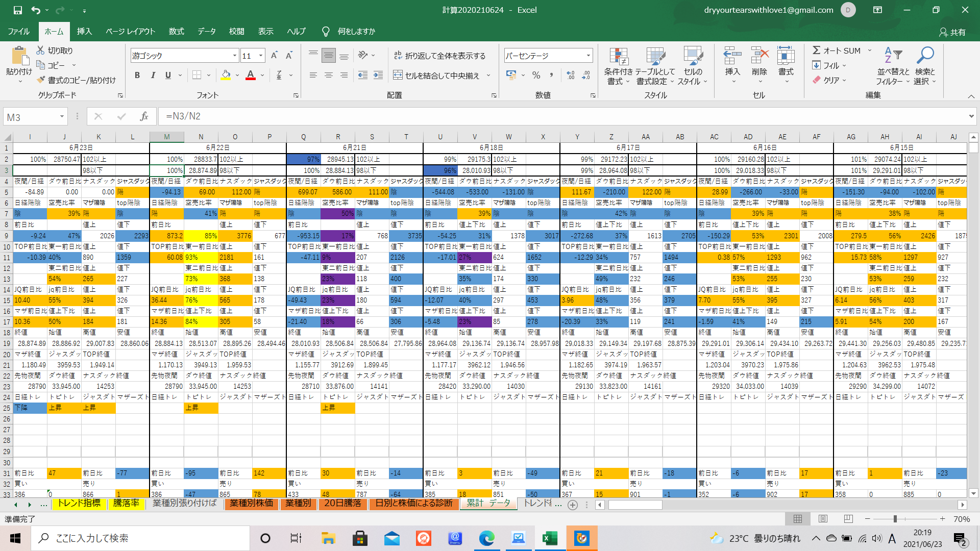Open the データ ribbon tab

pyautogui.click(x=207, y=31)
